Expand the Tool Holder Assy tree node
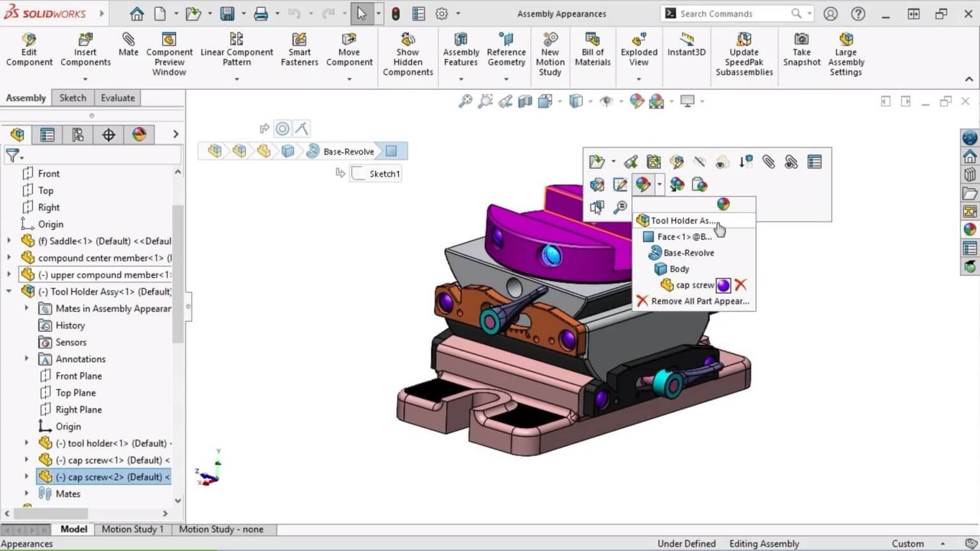This screenshot has width=980, height=551. click(9, 291)
